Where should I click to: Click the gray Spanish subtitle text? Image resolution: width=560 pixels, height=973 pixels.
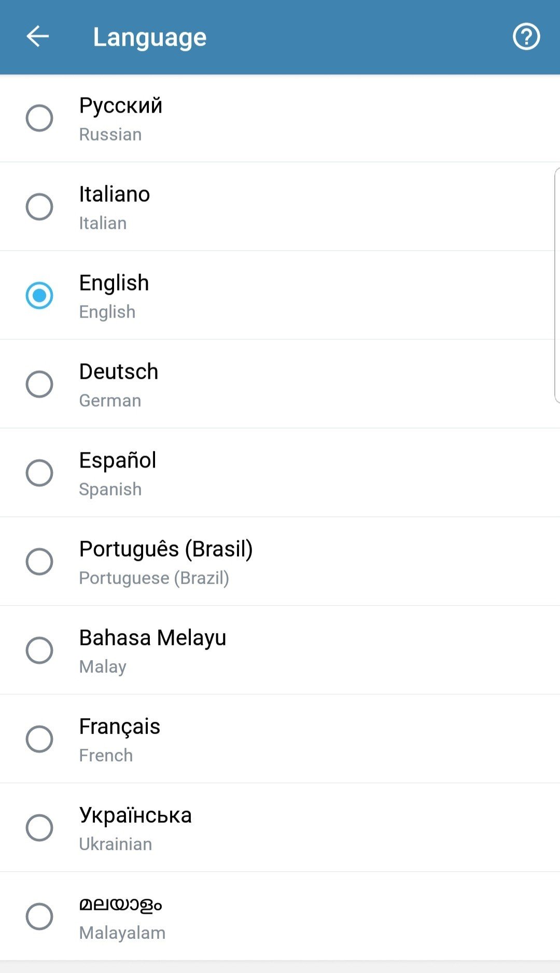click(x=110, y=489)
